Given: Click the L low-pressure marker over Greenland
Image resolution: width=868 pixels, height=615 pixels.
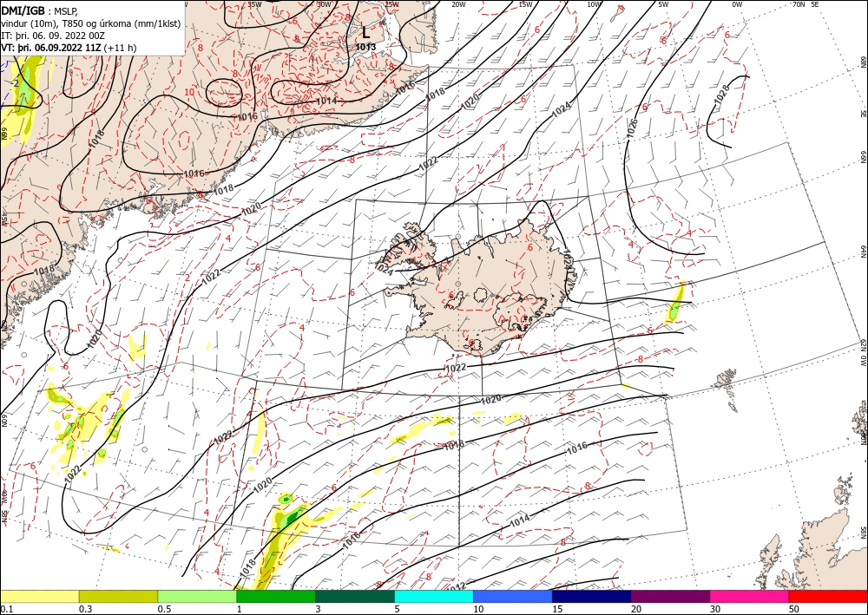Looking at the screenshot, I should [x=365, y=32].
